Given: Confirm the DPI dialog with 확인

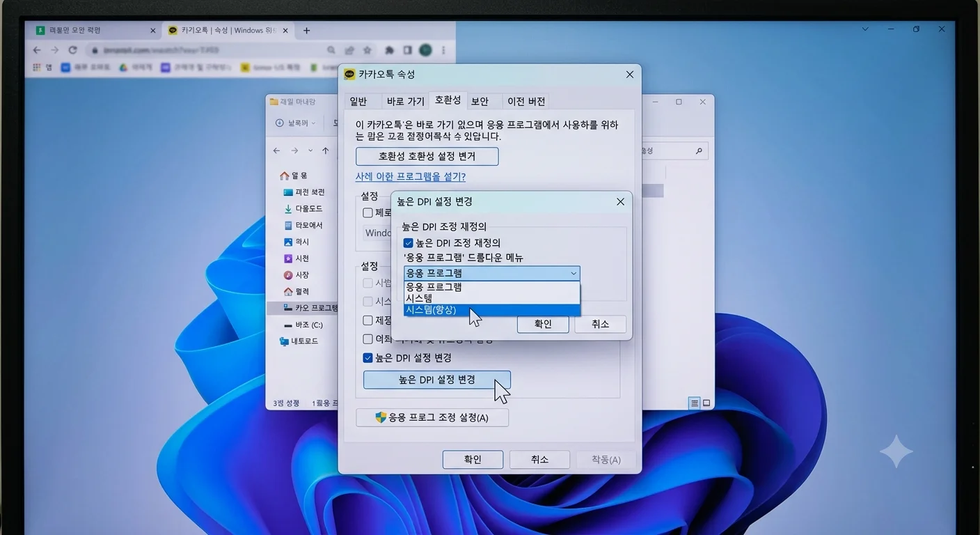Looking at the screenshot, I should click(543, 324).
